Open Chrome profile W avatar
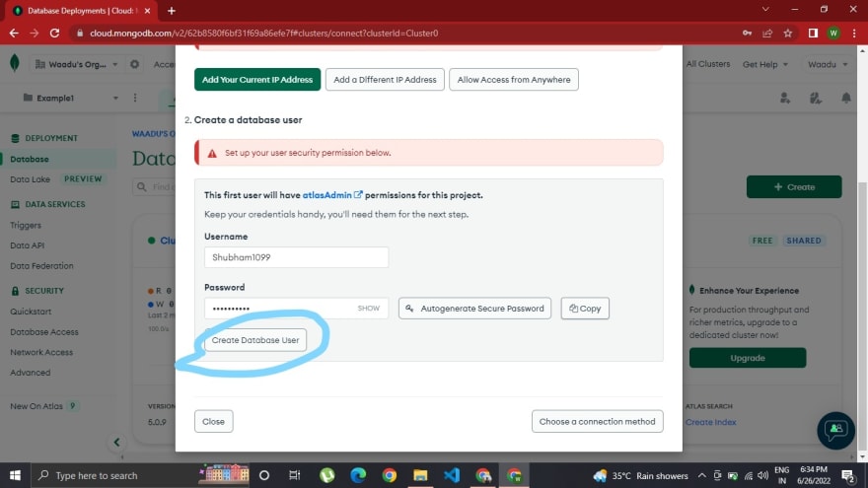The image size is (868, 488). tap(833, 34)
